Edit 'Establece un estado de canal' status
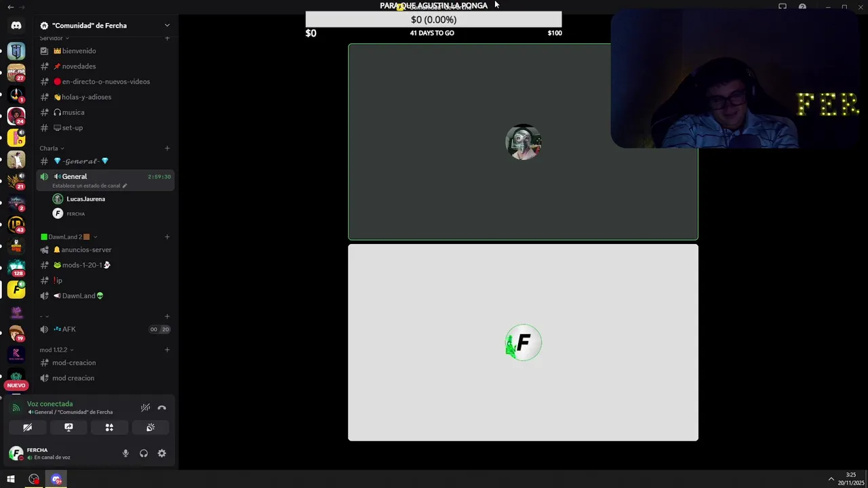The image size is (868, 488). click(x=90, y=186)
